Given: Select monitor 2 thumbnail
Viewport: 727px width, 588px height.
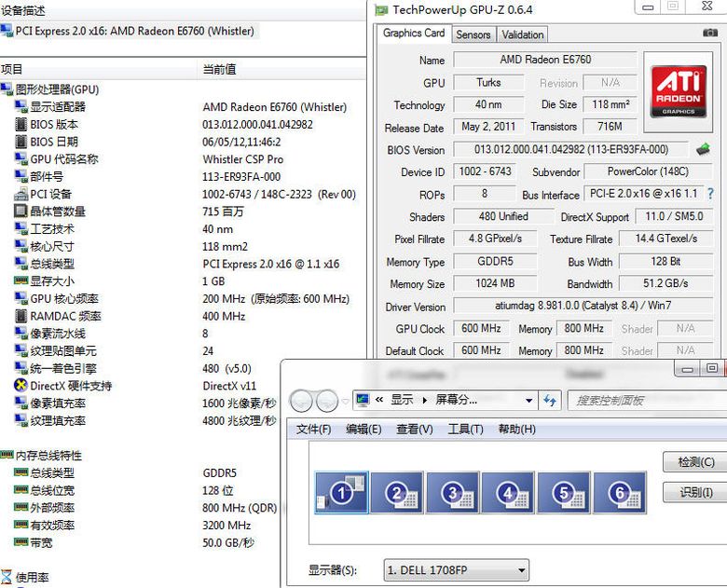Looking at the screenshot, I should 397,492.
